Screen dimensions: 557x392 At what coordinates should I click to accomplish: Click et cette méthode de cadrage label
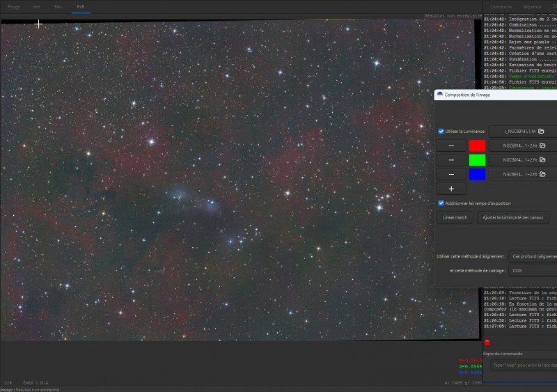[478, 271]
